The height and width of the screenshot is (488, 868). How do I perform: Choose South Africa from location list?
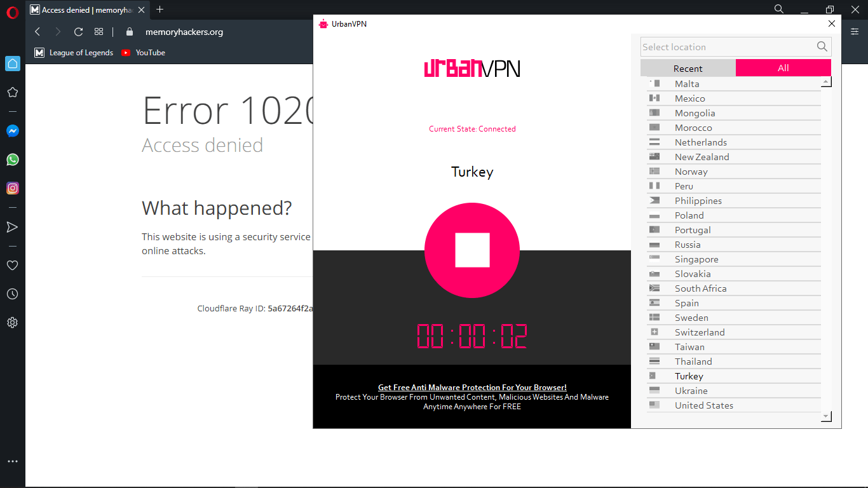(x=734, y=288)
